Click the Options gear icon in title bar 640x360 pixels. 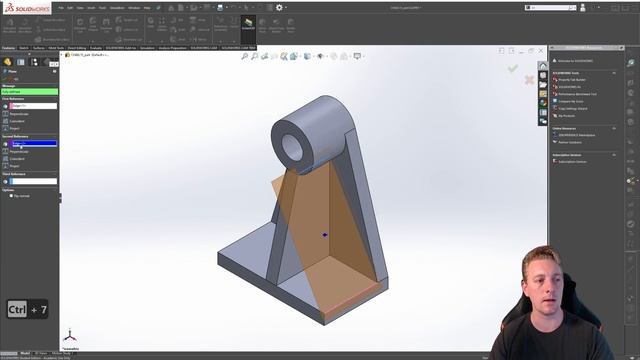(x=279, y=7)
